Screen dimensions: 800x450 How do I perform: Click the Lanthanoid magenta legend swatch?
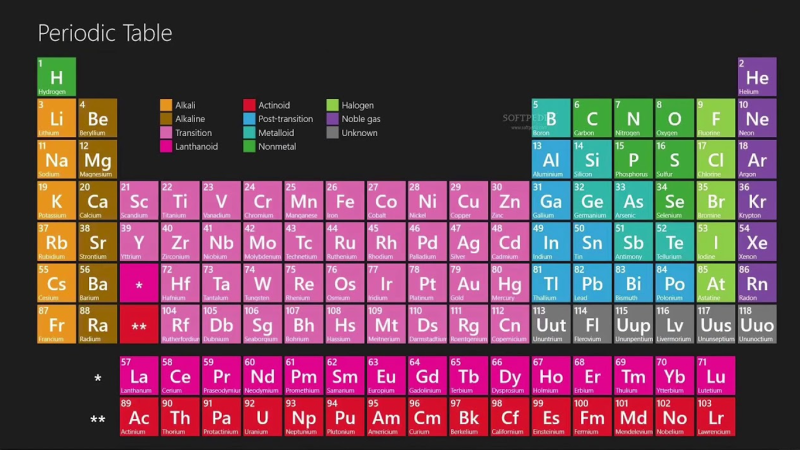[x=166, y=146]
